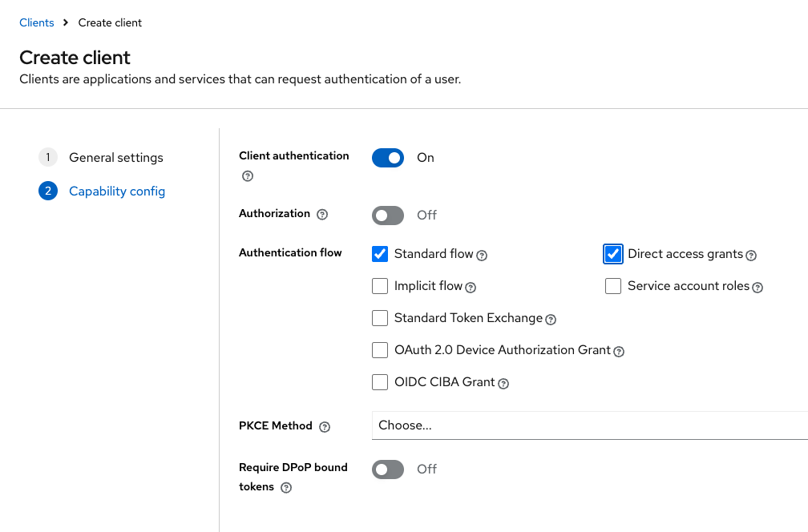The height and width of the screenshot is (532, 808).
Task: Click OAuth 2.0 Device Authorization Grant help icon
Action: [x=619, y=352]
